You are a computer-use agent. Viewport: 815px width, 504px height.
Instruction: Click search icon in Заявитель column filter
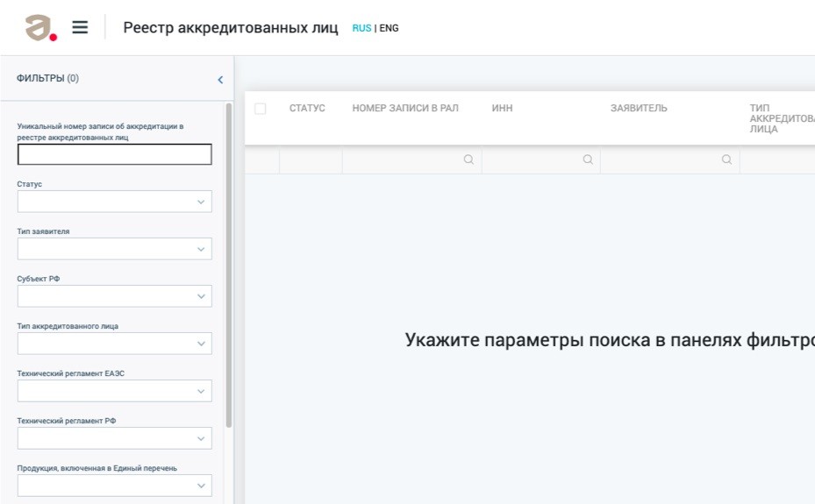point(726,160)
